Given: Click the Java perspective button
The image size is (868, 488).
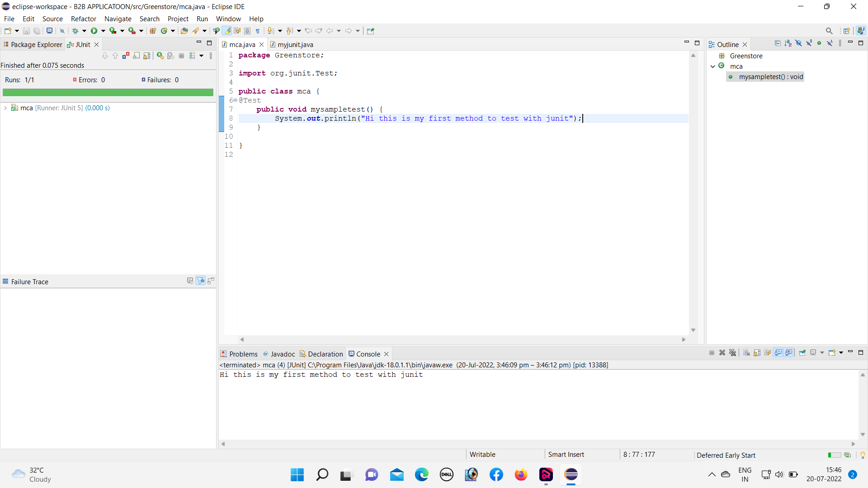Looking at the screenshot, I should [x=861, y=31].
